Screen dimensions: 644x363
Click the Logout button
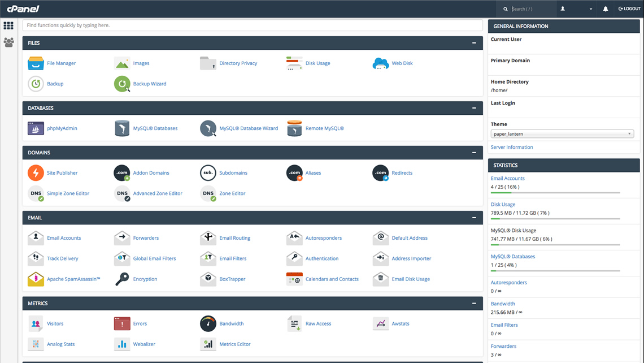point(629,8)
